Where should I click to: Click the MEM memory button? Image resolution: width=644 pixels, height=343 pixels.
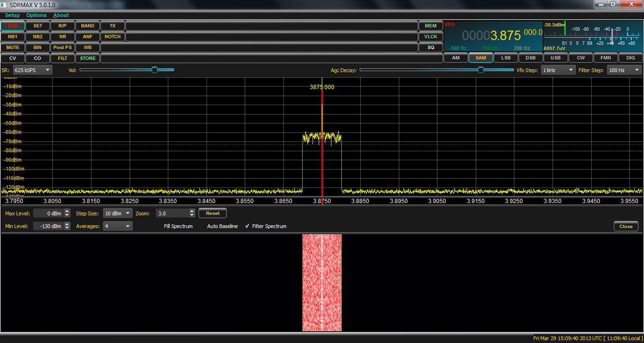[x=430, y=25]
